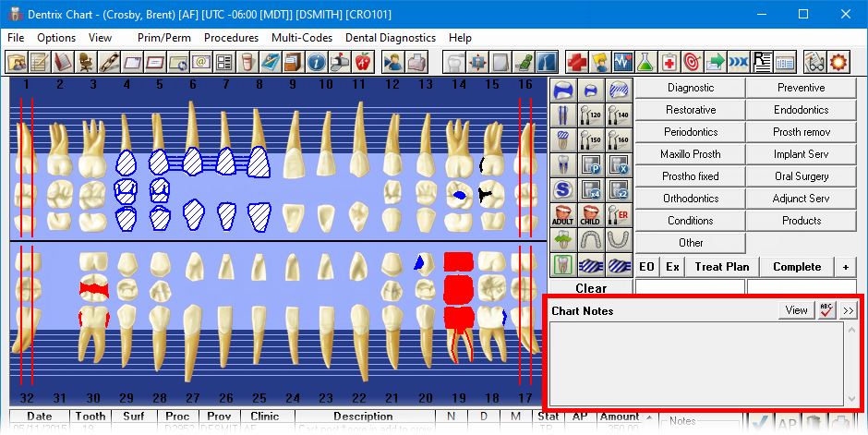Open the Family File folder icon
The image size is (868, 435).
(x=17, y=62)
